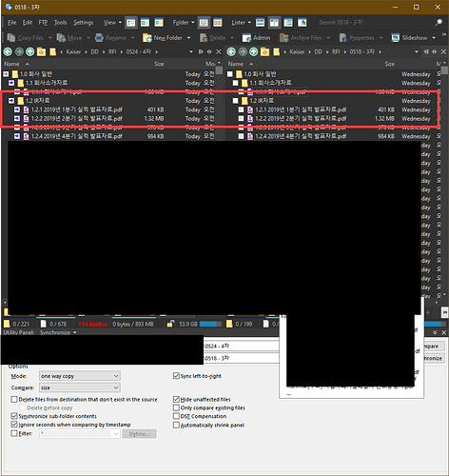Viewport: 449px width, 476px height.
Task: Click Admin toolbar button
Action: [256, 38]
